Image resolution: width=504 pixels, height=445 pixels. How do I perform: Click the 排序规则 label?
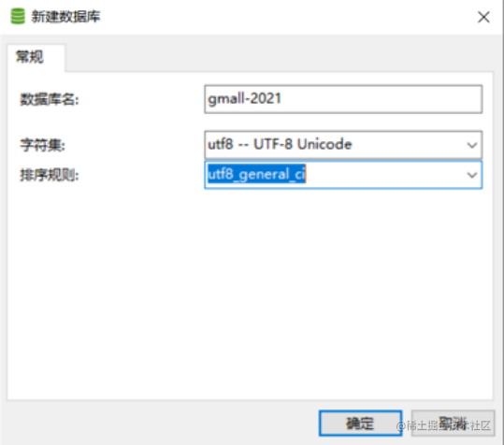pyautogui.click(x=50, y=175)
